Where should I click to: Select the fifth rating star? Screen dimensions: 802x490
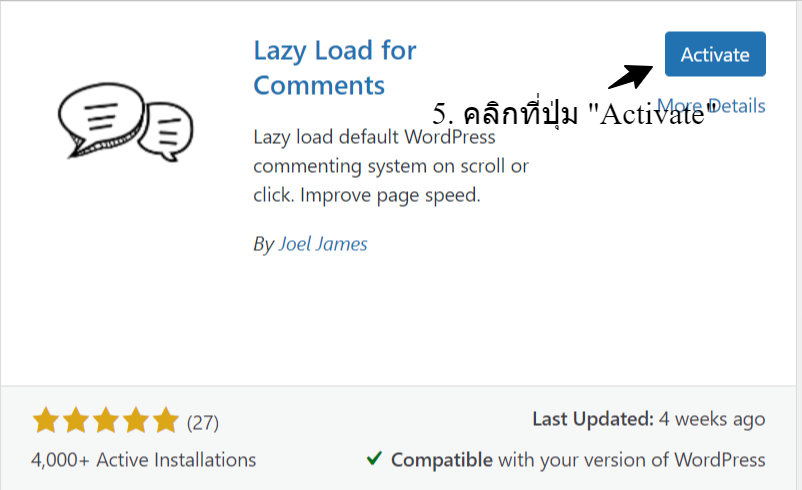point(166,420)
